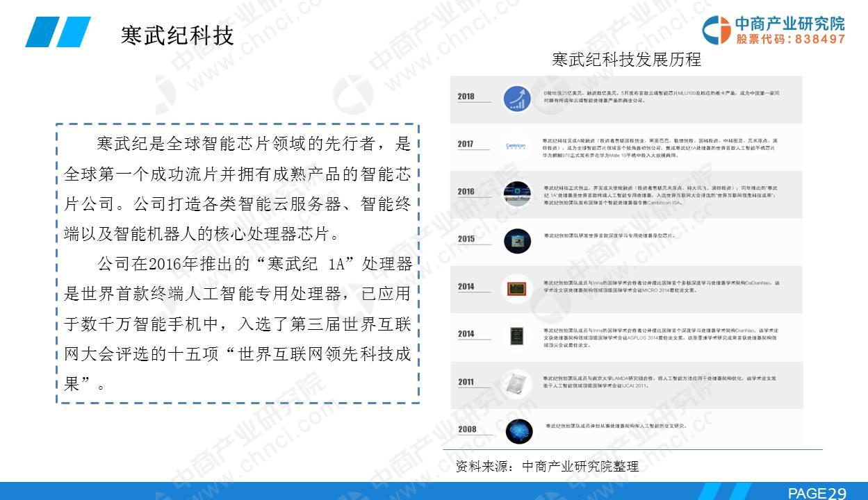868x500 pixels.
Task: Select the 2016 year label
Action: pyautogui.click(x=466, y=192)
